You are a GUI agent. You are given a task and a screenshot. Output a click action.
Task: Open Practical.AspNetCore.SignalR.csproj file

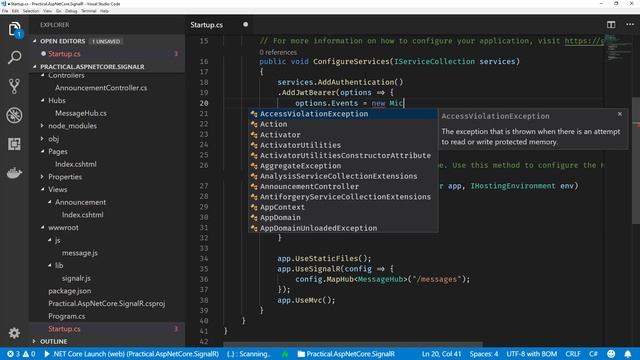click(107, 303)
